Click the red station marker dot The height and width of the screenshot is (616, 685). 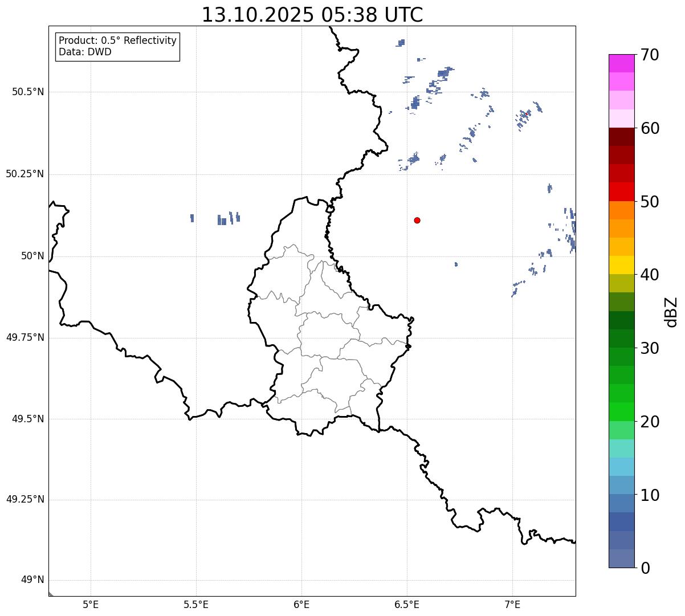[417, 220]
